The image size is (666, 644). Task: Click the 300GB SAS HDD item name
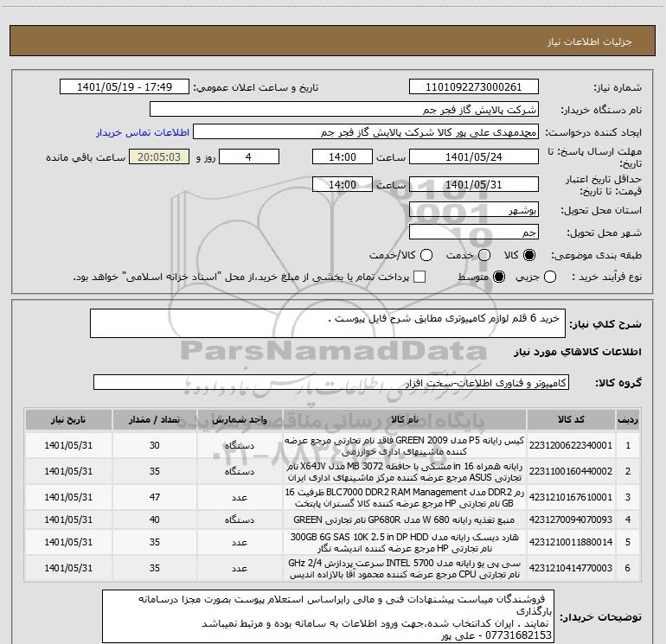pos(405,542)
